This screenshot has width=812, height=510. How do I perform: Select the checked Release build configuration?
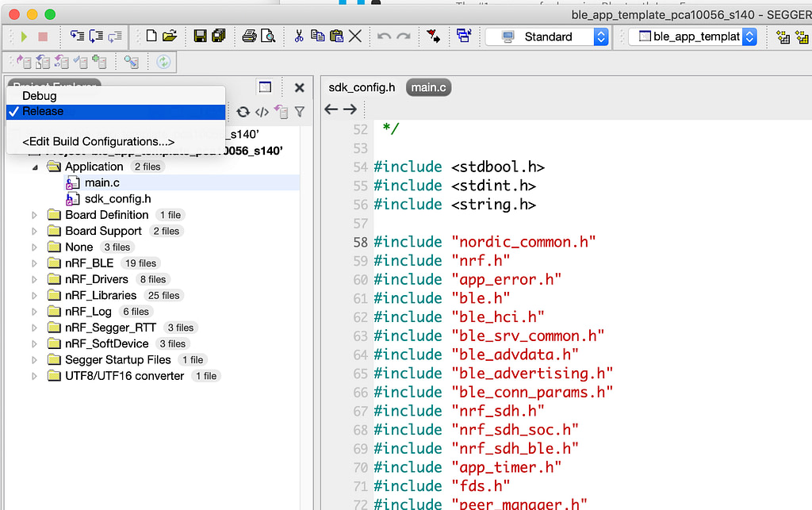pyautogui.click(x=43, y=112)
